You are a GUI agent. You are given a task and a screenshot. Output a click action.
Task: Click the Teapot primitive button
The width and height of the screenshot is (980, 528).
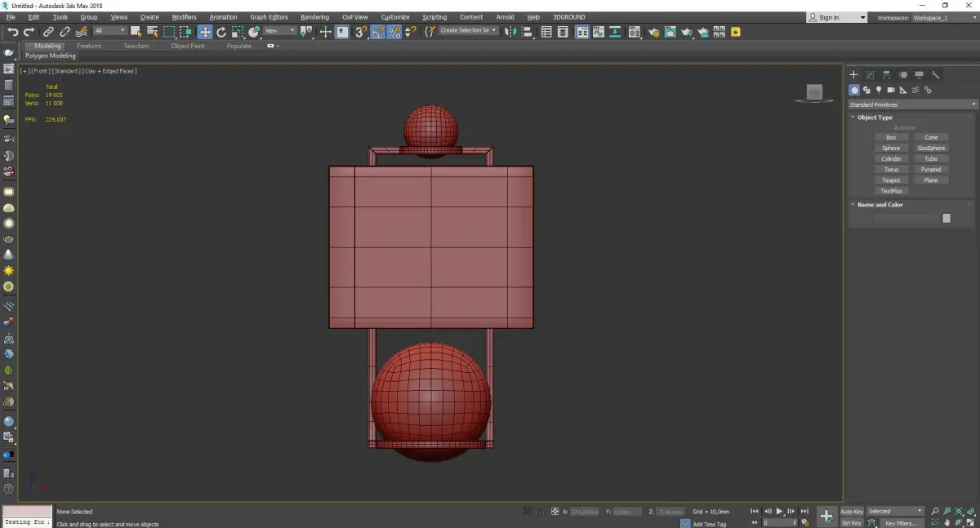891,180
